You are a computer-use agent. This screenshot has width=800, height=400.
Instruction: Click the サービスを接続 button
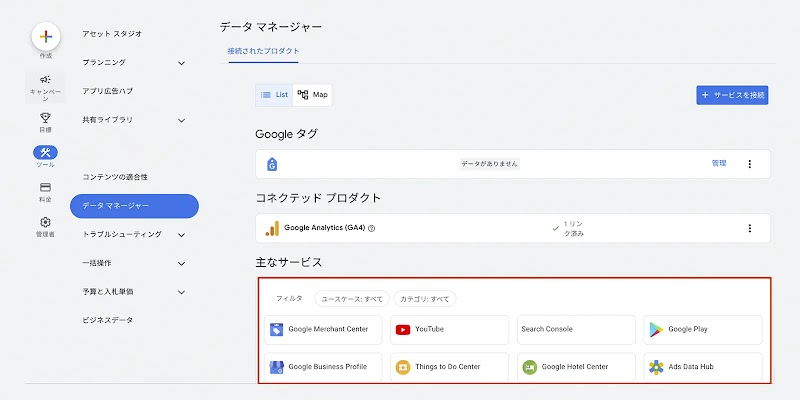(x=732, y=95)
